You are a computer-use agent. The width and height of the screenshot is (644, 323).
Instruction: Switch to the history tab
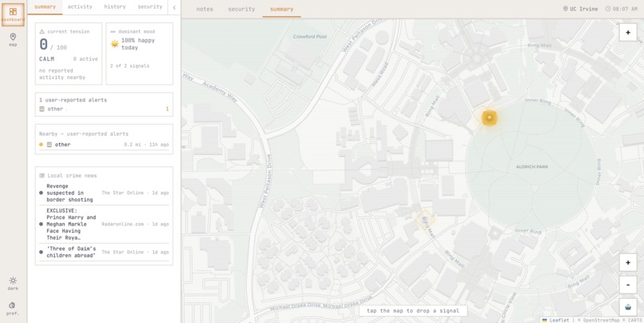click(x=115, y=7)
